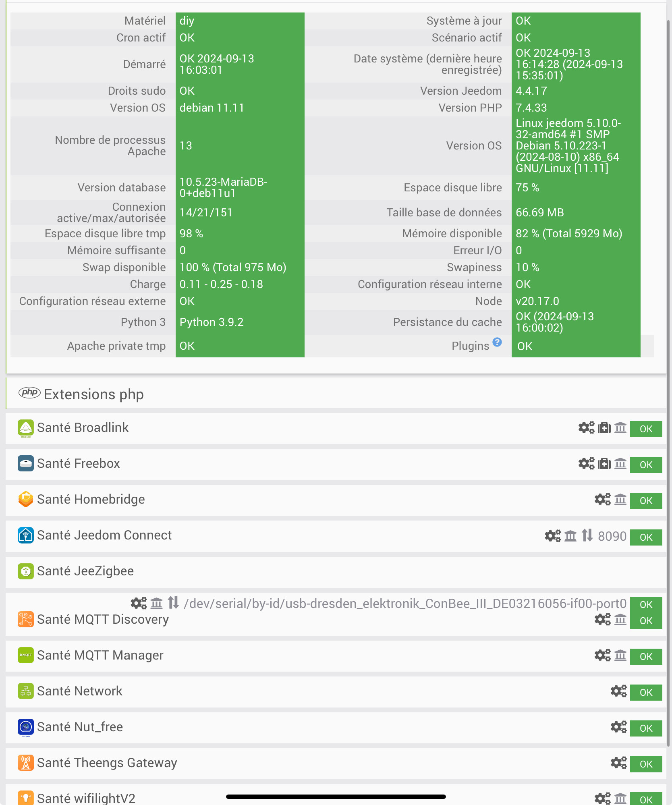This screenshot has height=805, width=672.
Task: Open MQTT Manager configuration gears icon
Action: click(x=602, y=655)
